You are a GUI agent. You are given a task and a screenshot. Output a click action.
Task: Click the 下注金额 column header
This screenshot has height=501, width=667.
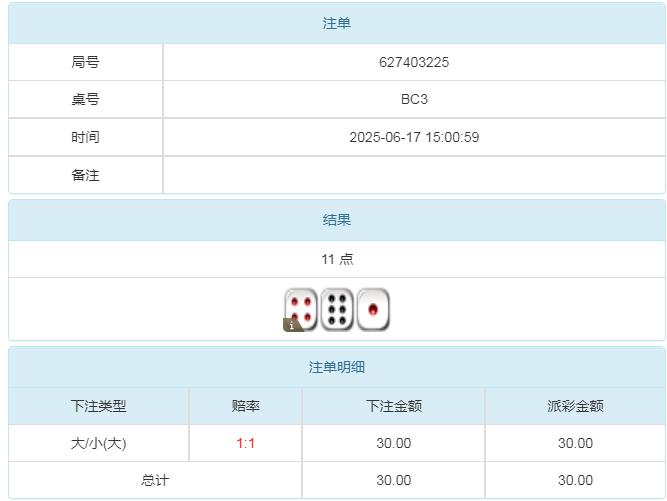click(394, 406)
